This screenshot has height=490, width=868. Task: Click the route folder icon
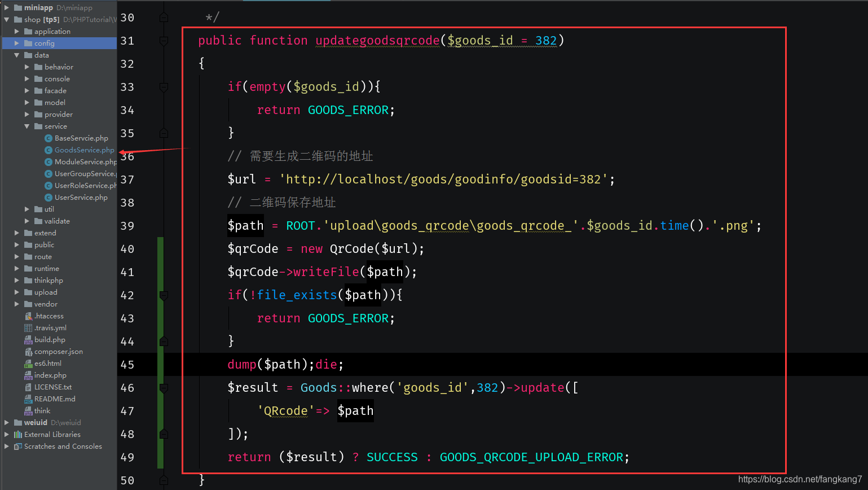coord(28,257)
